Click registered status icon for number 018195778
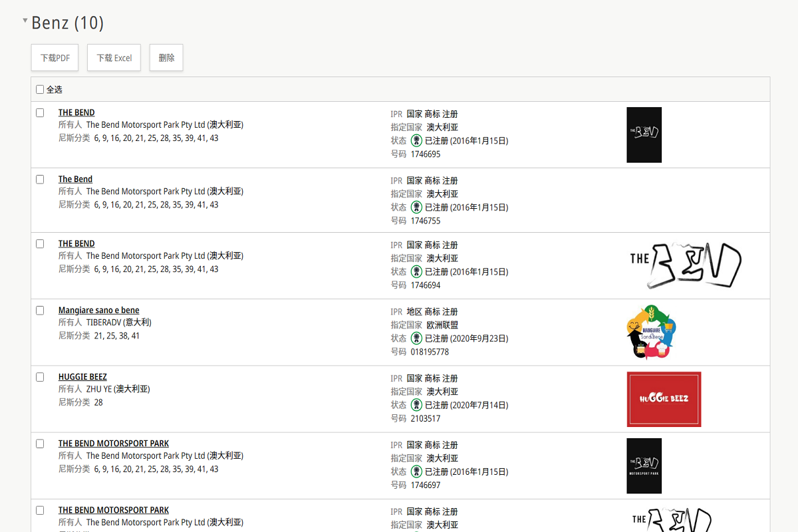The height and width of the screenshot is (532, 798). coord(416,338)
